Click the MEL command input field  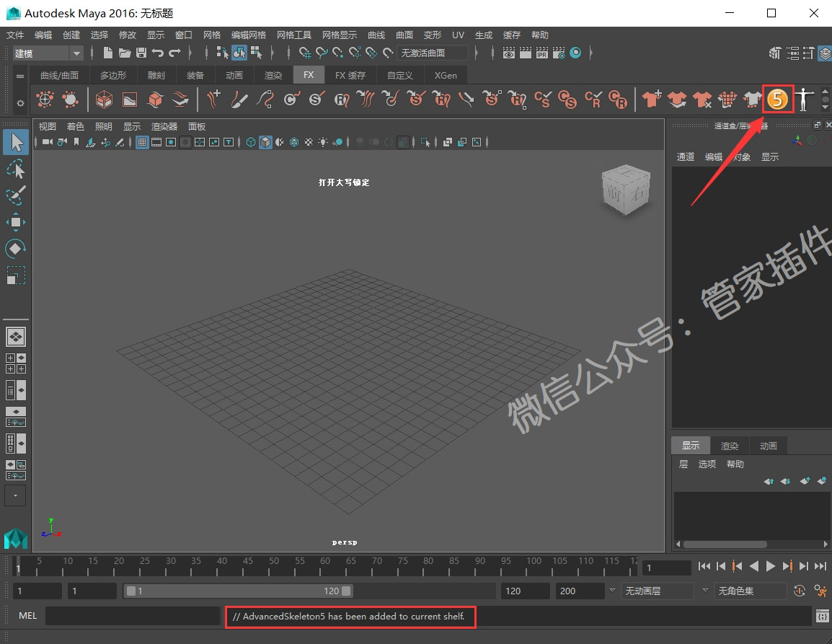[x=133, y=616]
